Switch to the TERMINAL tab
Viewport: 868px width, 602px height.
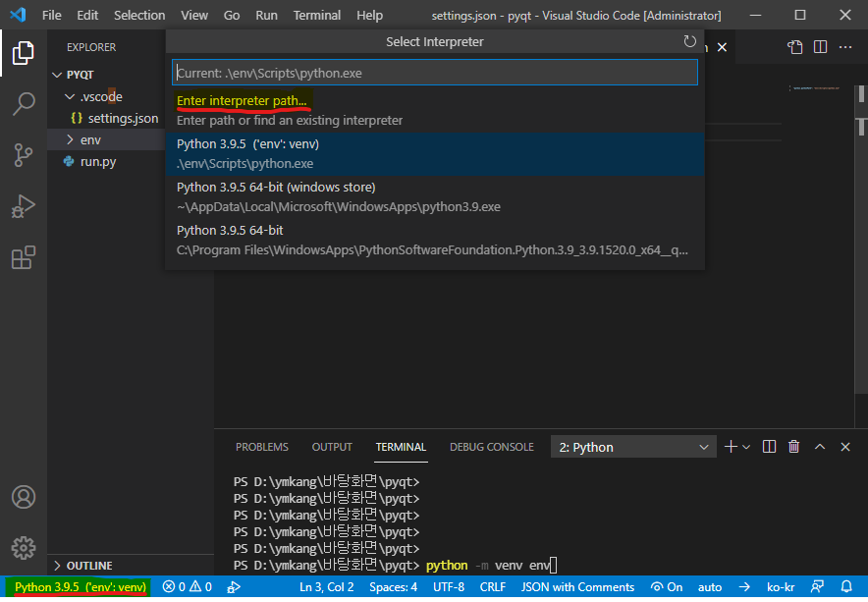(x=401, y=447)
